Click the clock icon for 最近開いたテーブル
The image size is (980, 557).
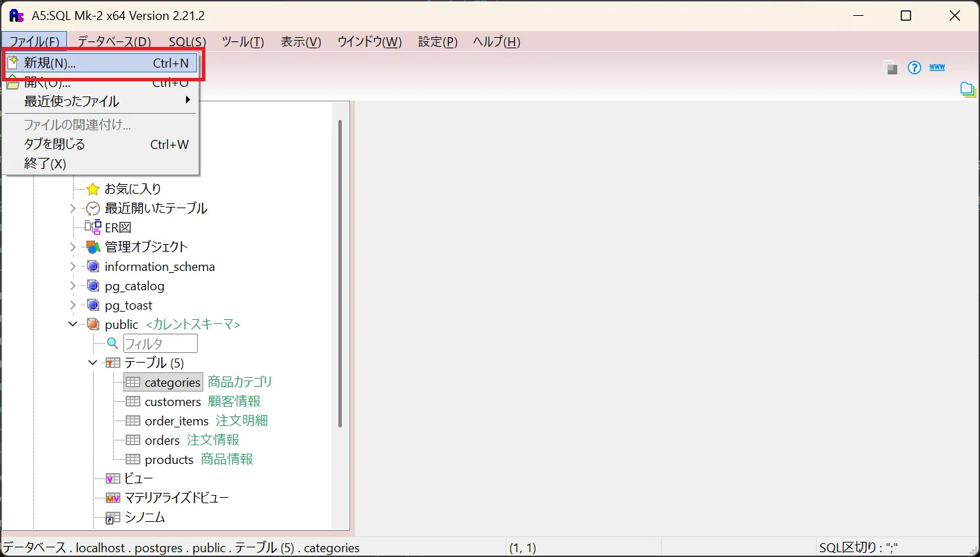[x=93, y=208]
